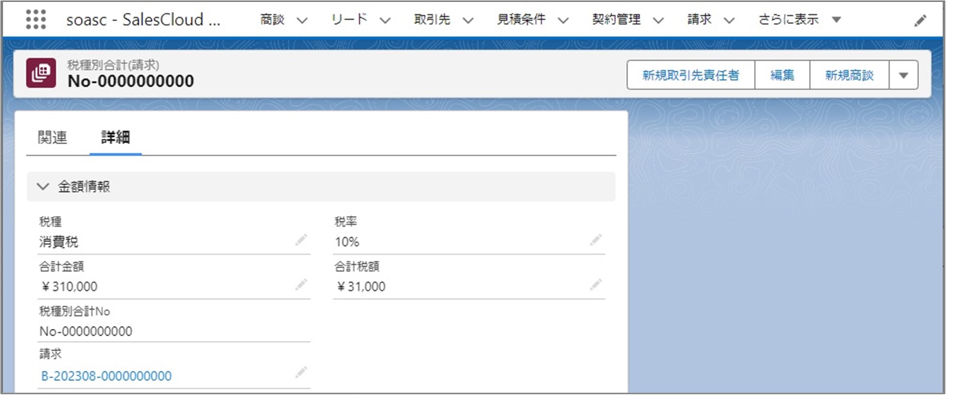Go to the 商談 navigation tab
The image size is (980, 397).
pyautogui.click(x=272, y=19)
